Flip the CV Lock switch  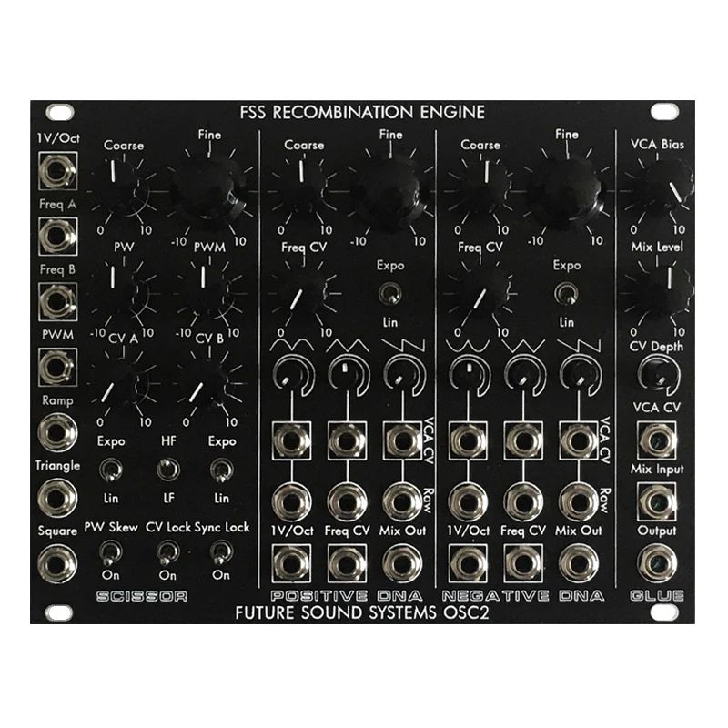(167, 552)
